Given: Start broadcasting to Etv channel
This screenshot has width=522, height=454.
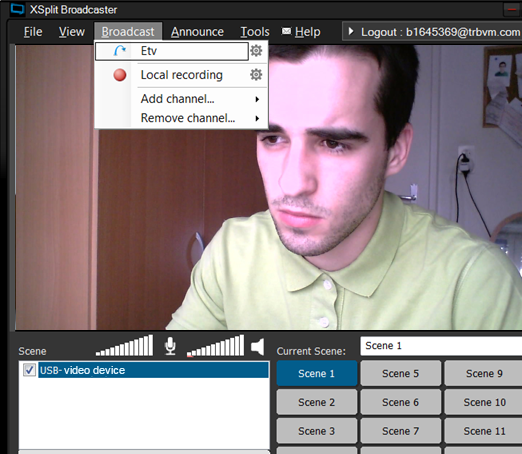Looking at the screenshot, I should pos(172,51).
